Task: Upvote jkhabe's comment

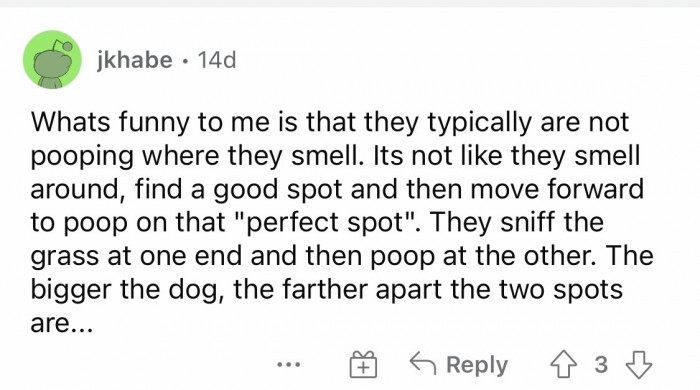Action: (x=563, y=365)
